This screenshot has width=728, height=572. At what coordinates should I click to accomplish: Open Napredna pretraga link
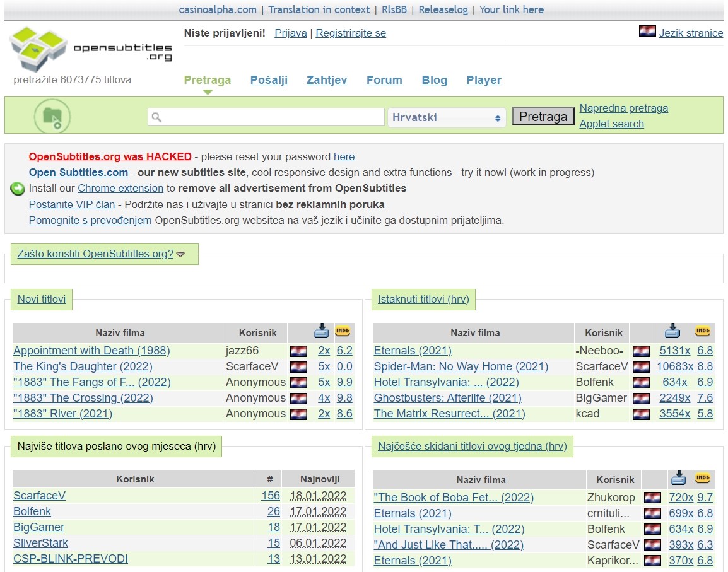623,108
